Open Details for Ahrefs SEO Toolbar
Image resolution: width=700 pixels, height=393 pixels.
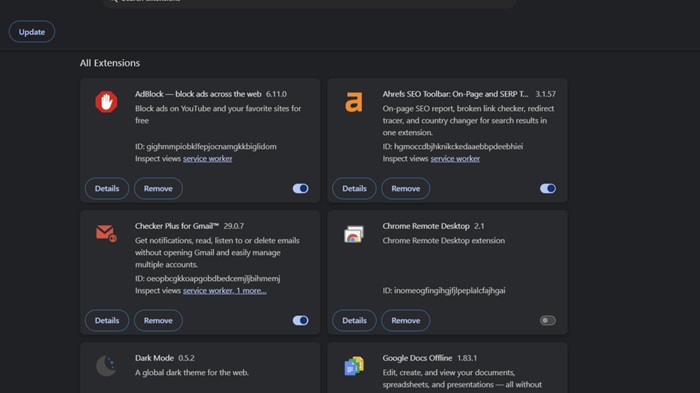click(x=354, y=188)
